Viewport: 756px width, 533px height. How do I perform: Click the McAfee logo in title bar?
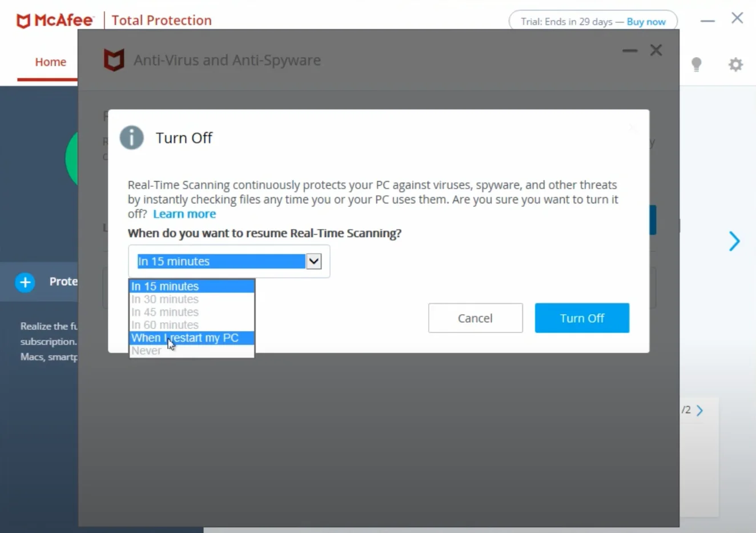(55, 21)
